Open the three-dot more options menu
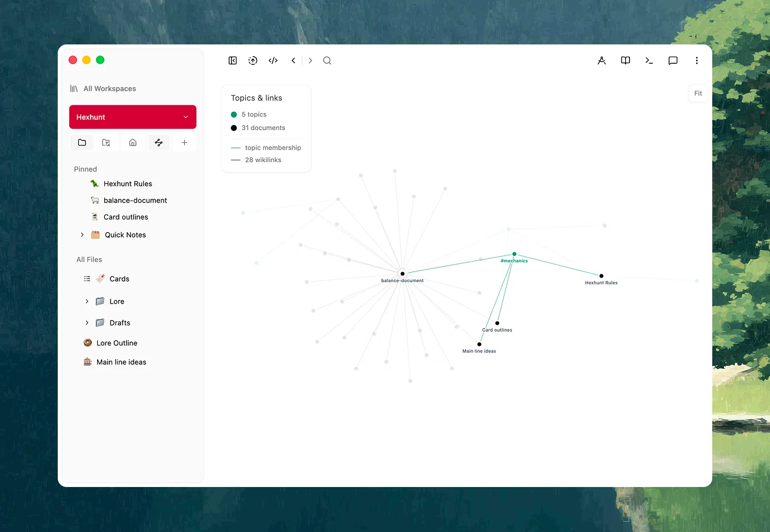The width and height of the screenshot is (770, 532). point(697,61)
